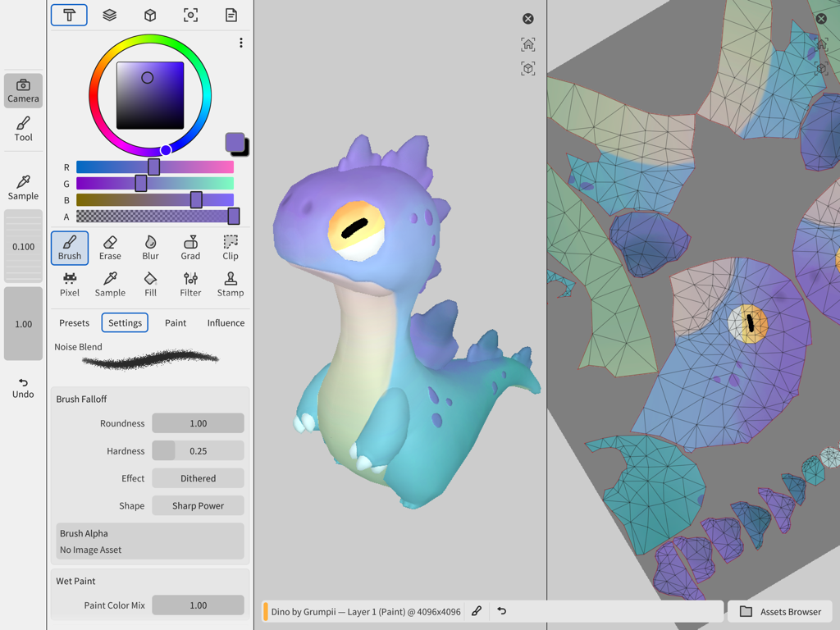Select the Brush tool

[69, 248]
